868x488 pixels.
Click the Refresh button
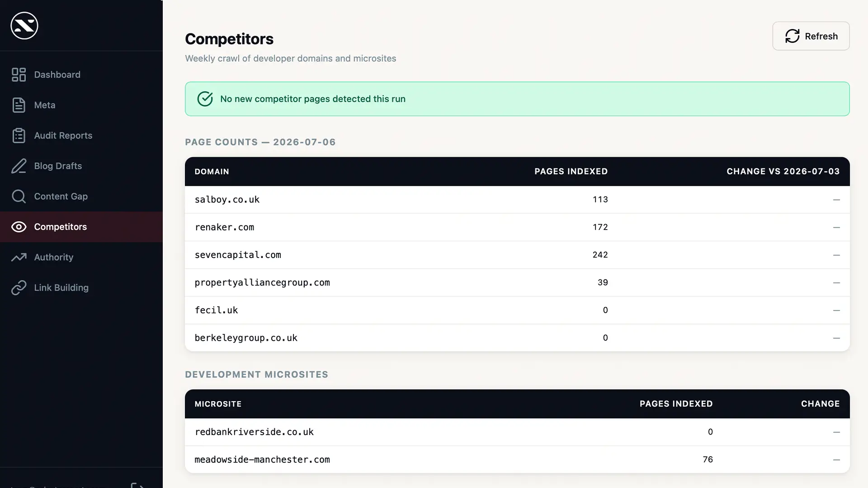pyautogui.click(x=811, y=36)
